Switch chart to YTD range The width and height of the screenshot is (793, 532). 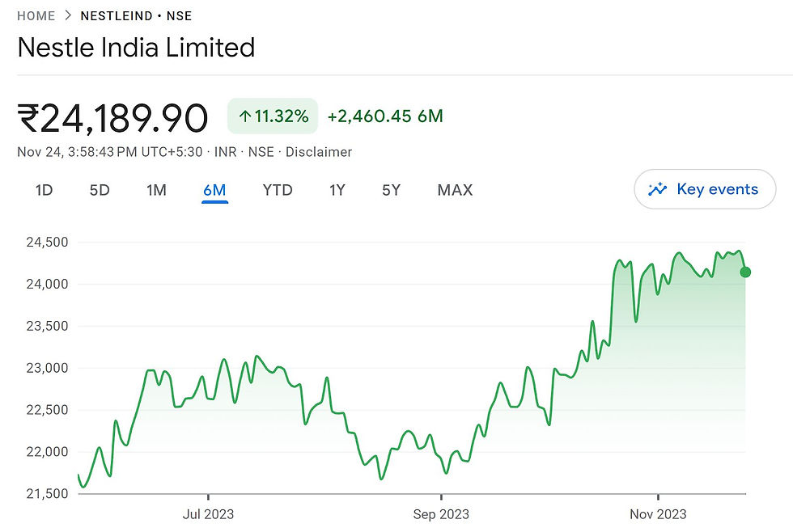pyautogui.click(x=278, y=191)
